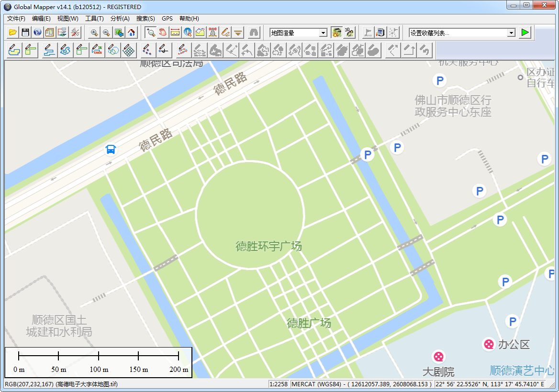
Task: Click the grayed-out GPS flag icon
Action: 368,33
